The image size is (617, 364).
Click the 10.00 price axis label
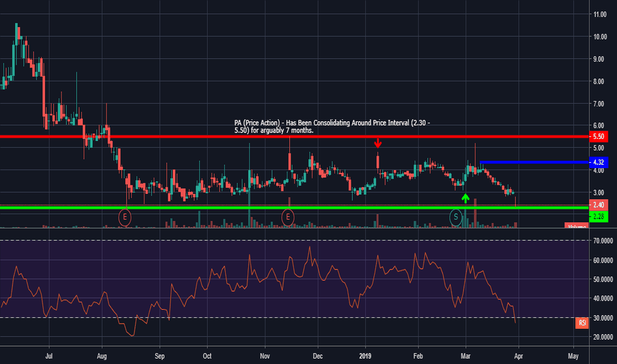[600, 36]
